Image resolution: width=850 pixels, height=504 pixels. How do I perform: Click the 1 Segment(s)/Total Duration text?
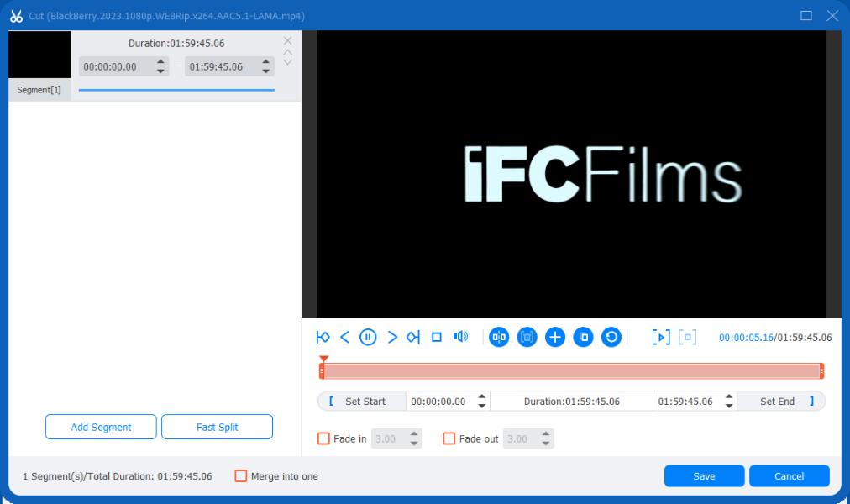(x=117, y=475)
